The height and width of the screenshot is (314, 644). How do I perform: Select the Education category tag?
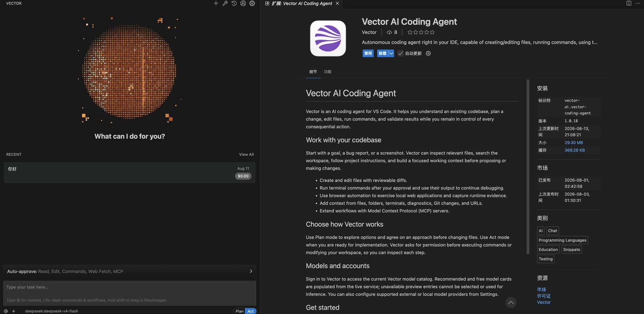pos(548,250)
